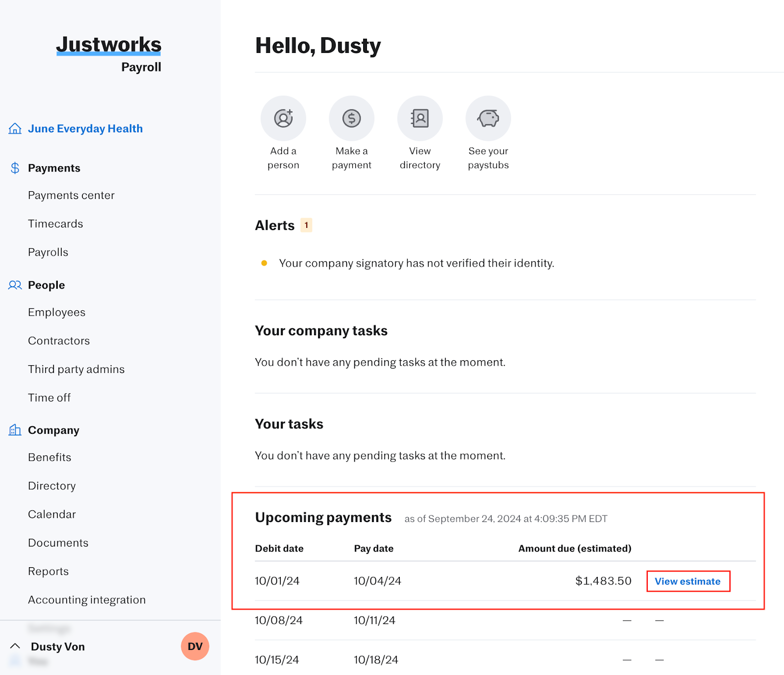The image size is (784, 675).
Task: Click the View estimate link
Action: point(687,581)
